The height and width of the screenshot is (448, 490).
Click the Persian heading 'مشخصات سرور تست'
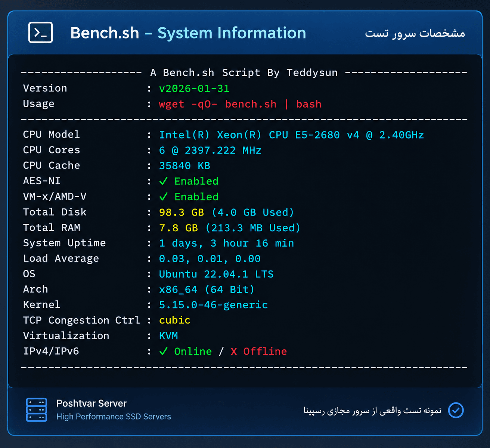tap(415, 33)
